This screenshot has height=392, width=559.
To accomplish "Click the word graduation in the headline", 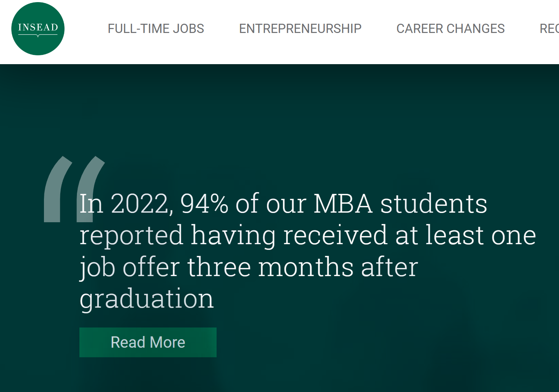I will [147, 299].
